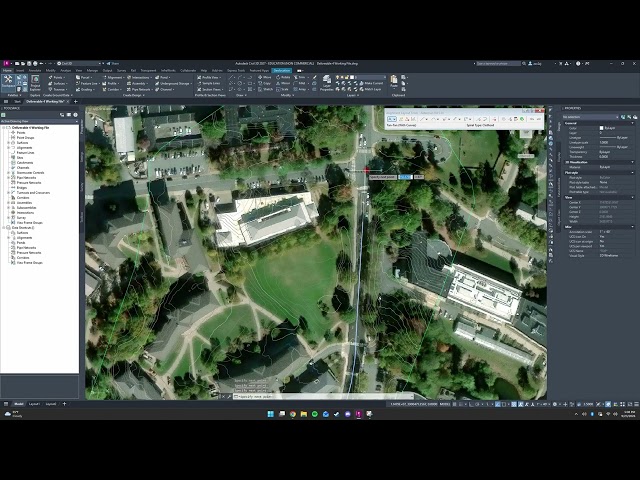Open the Analyze ribbon tab
Screen dimensions: 640x480
[65, 70]
